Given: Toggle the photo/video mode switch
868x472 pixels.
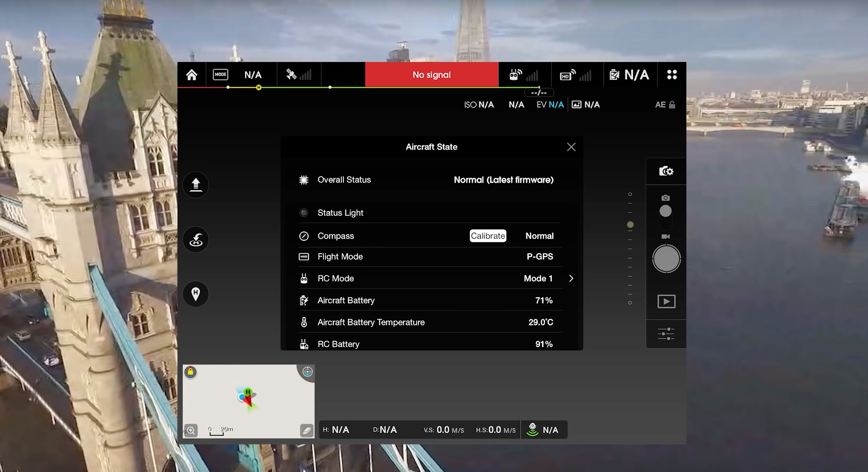Looking at the screenshot, I should click(666, 217).
